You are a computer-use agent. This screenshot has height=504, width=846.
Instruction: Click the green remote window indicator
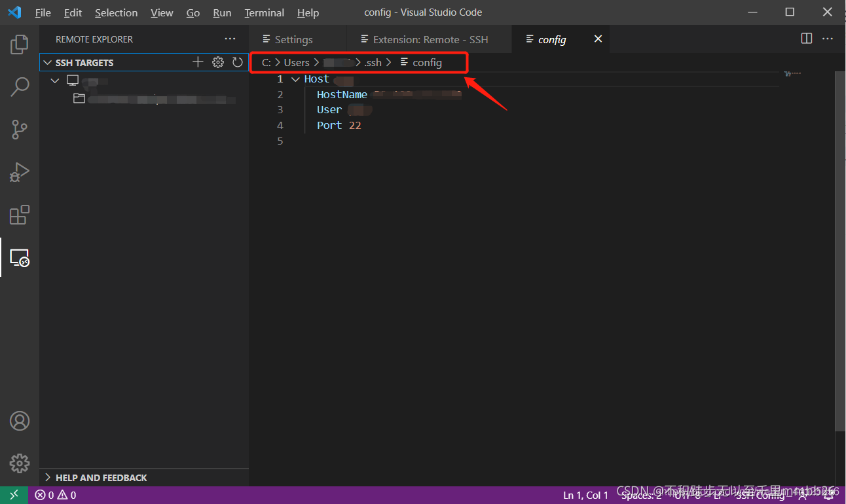coord(14,495)
